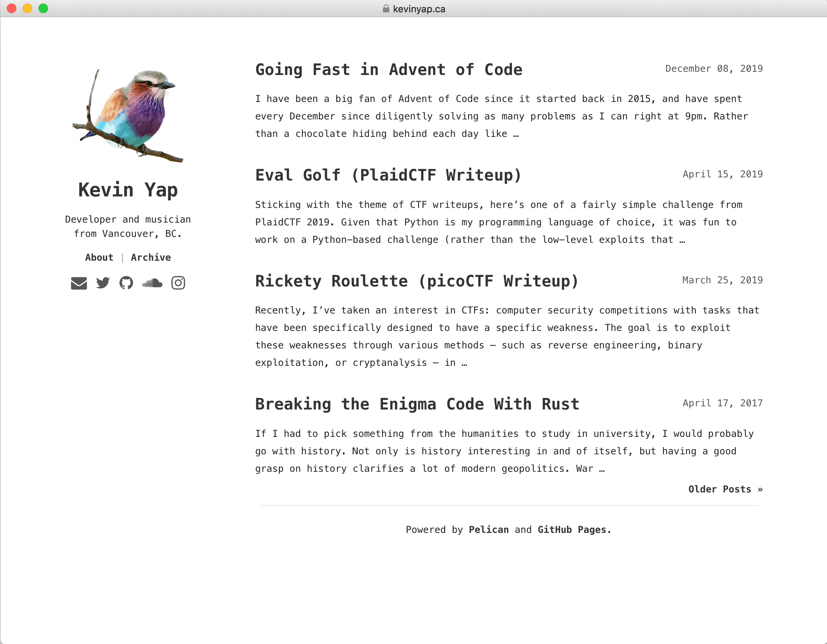The width and height of the screenshot is (827, 644).
Task: Open the Instagram camera icon
Action: coord(178,283)
